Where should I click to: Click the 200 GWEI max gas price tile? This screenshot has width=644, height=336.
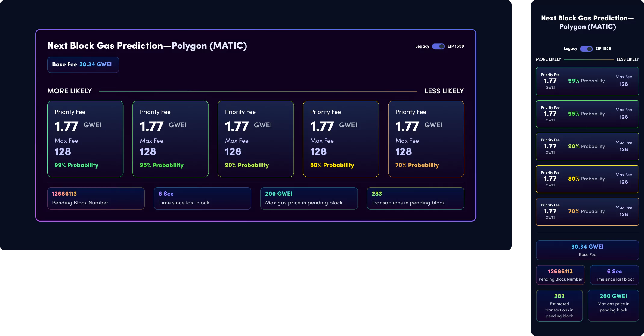click(x=309, y=198)
